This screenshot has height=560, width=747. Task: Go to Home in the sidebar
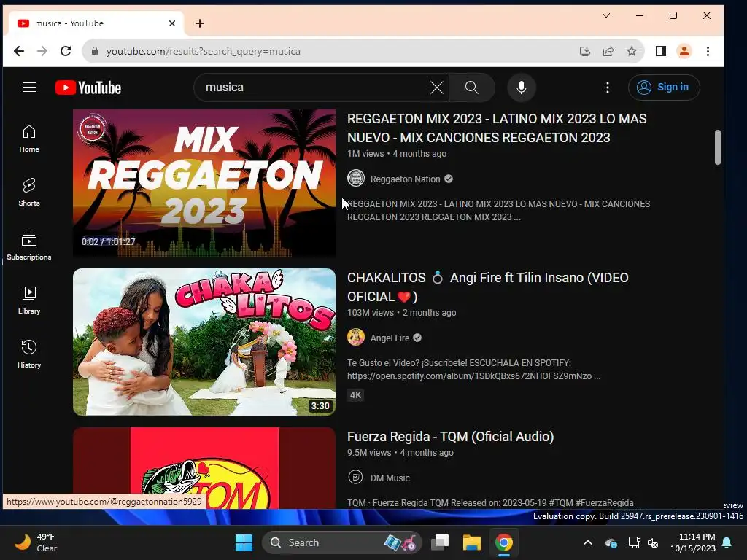click(29, 138)
